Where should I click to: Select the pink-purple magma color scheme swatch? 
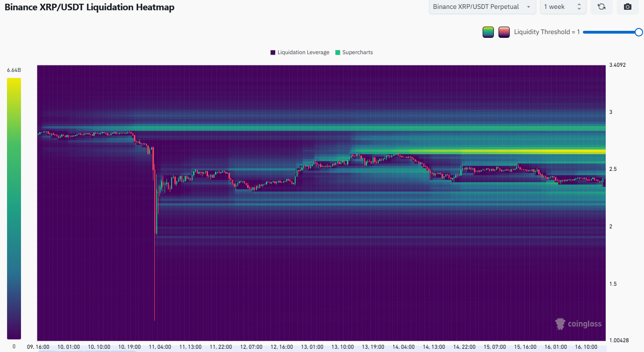point(504,32)
